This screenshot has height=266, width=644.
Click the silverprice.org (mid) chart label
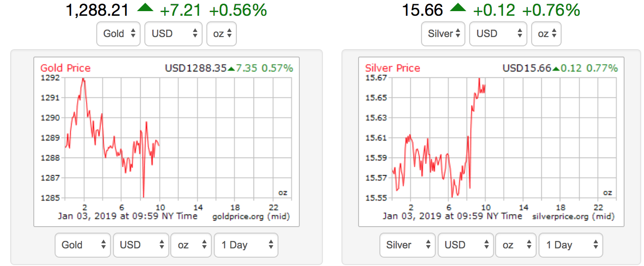(x=574, y=216)
